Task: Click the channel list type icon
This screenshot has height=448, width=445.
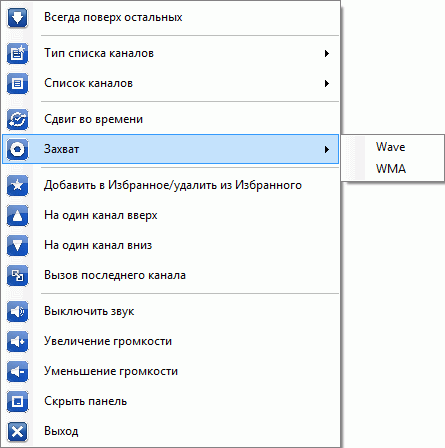Action: 17,53
